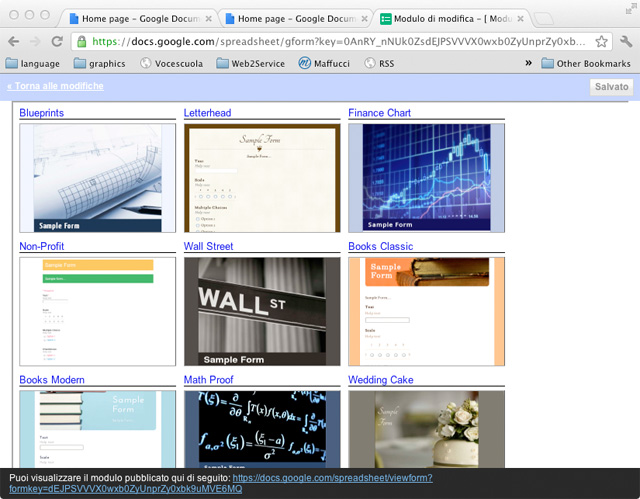Screen dimensions: 640x499
Task: Show hidden bookmarks via the chevron
Action: click(528, 63)
